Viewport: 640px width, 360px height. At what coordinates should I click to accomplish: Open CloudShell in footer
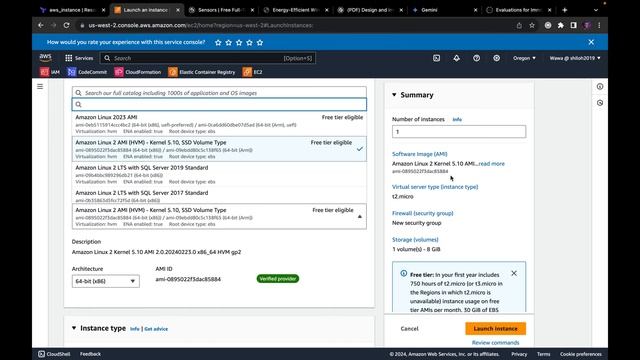[54, 354]
